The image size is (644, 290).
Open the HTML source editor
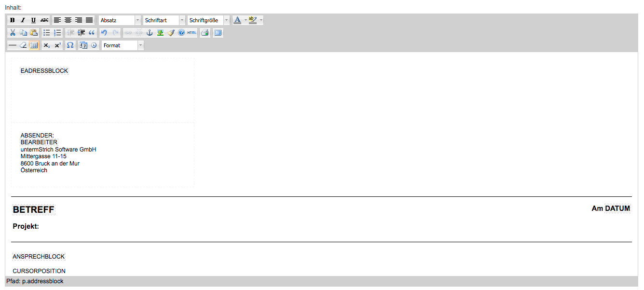(192, 33)
